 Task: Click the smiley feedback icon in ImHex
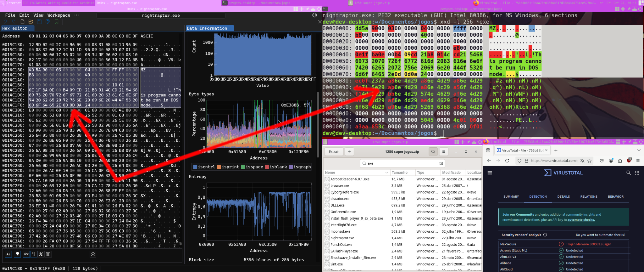click(314, 15)
